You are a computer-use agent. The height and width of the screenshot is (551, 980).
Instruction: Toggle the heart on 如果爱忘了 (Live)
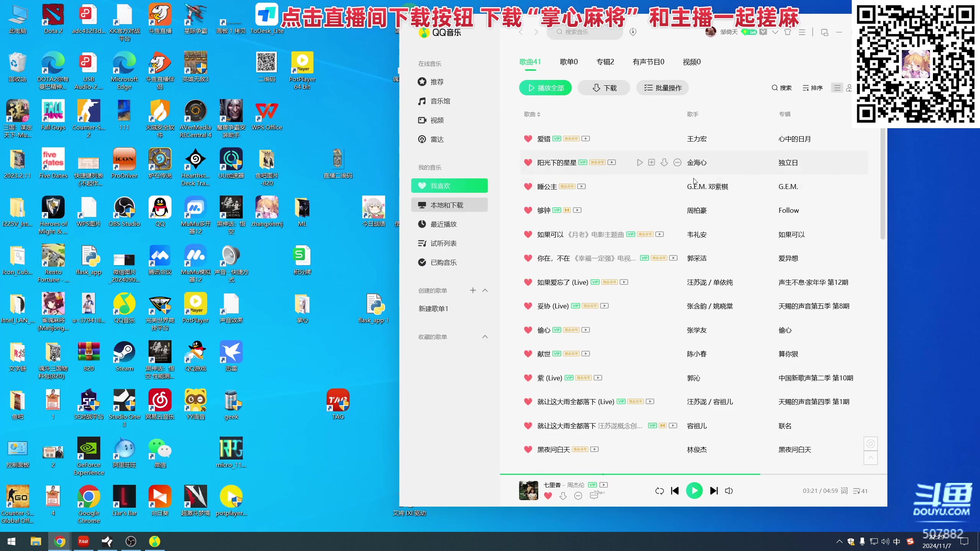click(x=528, y=282)
